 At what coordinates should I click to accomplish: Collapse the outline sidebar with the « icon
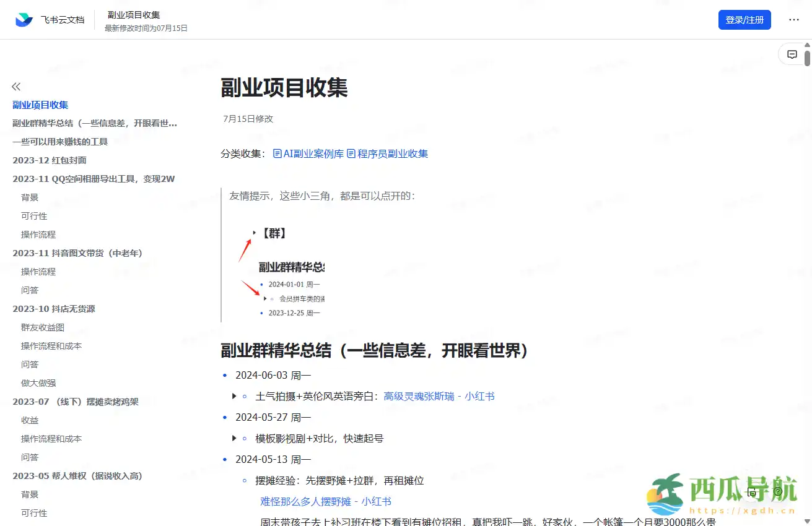coord(15,87)
